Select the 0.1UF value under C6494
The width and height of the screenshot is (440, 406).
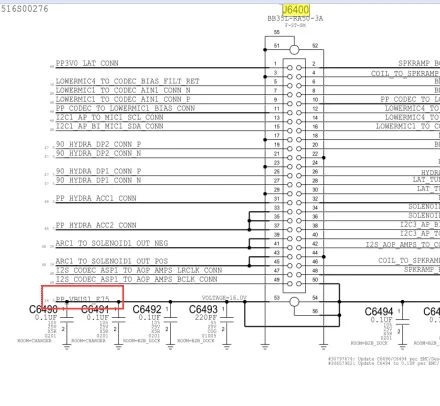pyautogui.click(x=382, y=320)
